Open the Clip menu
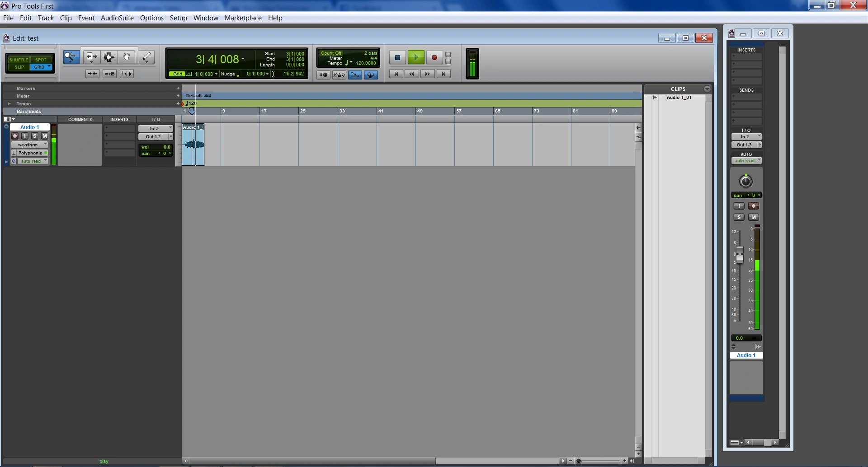This screenshot has width=868, height=467. click(66, 18)
